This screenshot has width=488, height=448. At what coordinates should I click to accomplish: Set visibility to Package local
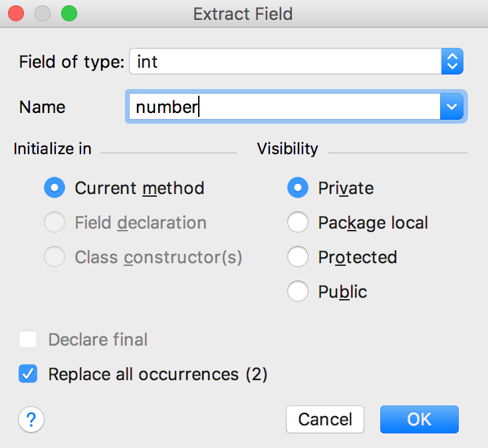click(298, 222)
